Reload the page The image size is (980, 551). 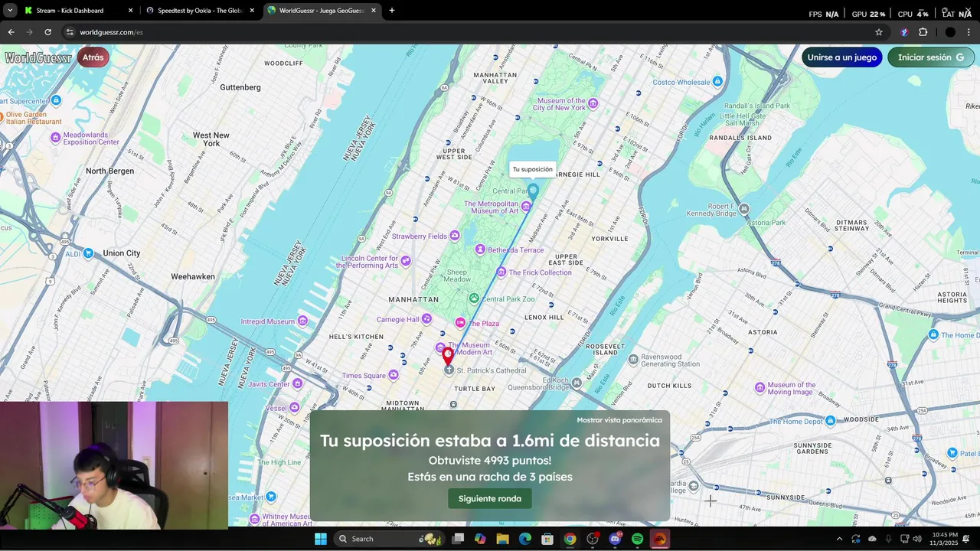pos(47,32)
